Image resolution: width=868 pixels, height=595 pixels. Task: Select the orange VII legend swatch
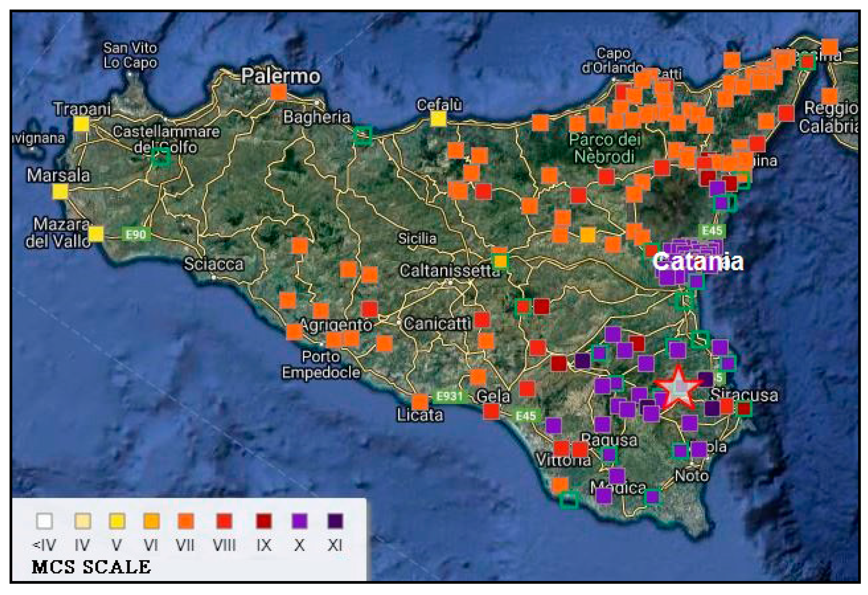186,521
